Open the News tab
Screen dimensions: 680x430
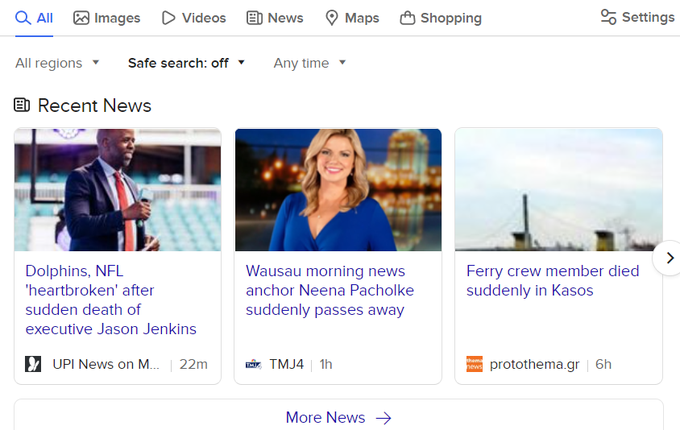[275, 18]
